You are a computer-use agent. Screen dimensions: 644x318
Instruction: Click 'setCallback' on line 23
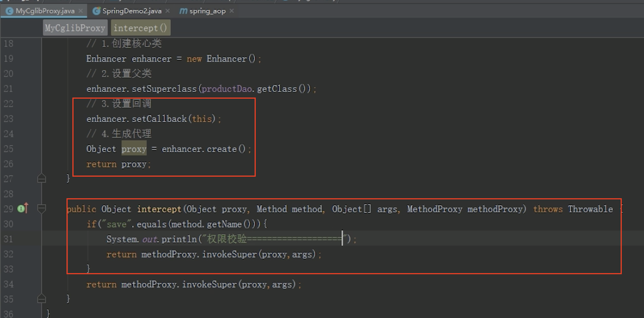pos(159,119)
